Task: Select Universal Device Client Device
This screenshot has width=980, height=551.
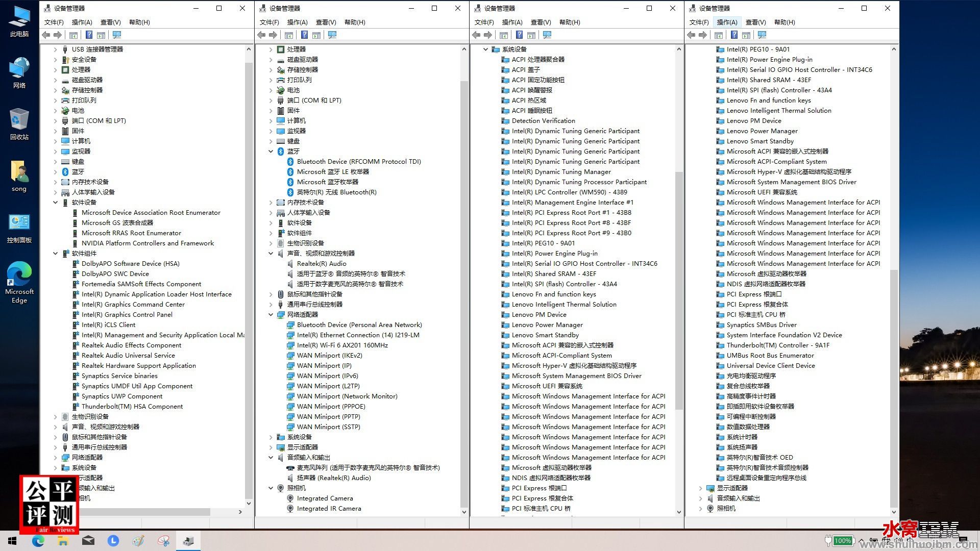Action: point(771,366)
